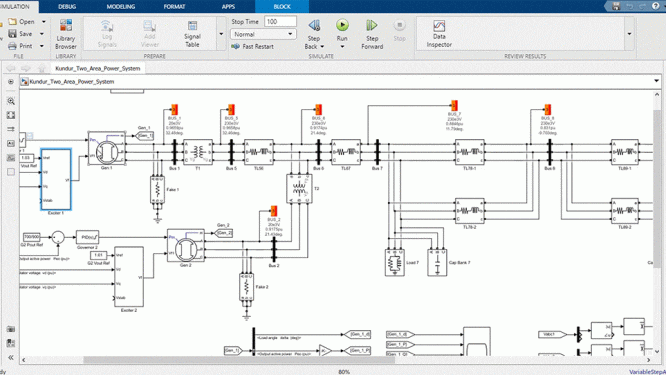The width and height of the screenshot is (666, 375).
Task: Select the TL67 transmission line block
Action: 346,152
